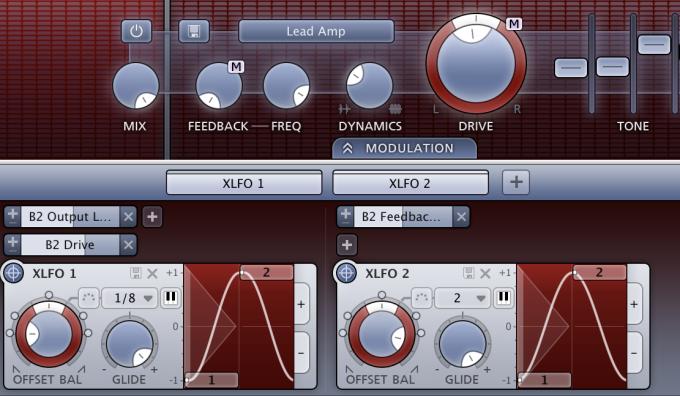Add a new modulation source with plus
This screenshot has height=396, width=680.
(x=516, y=182)
